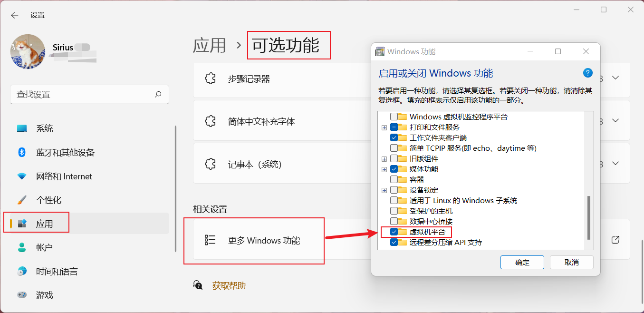
Task: Select the 适用于 Linux 的 Windows 子系统 row
Action: pyautogui.click(x=463, y=200)
